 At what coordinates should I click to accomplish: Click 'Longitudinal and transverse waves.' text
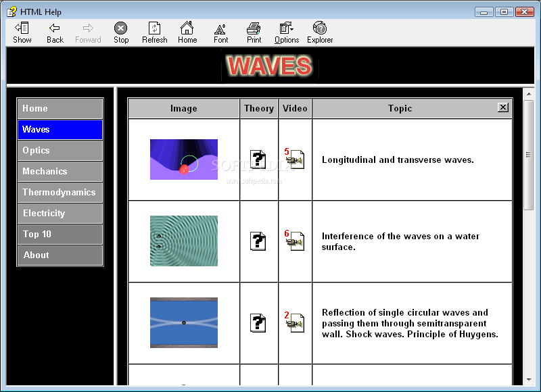click(x=398, y=160)
